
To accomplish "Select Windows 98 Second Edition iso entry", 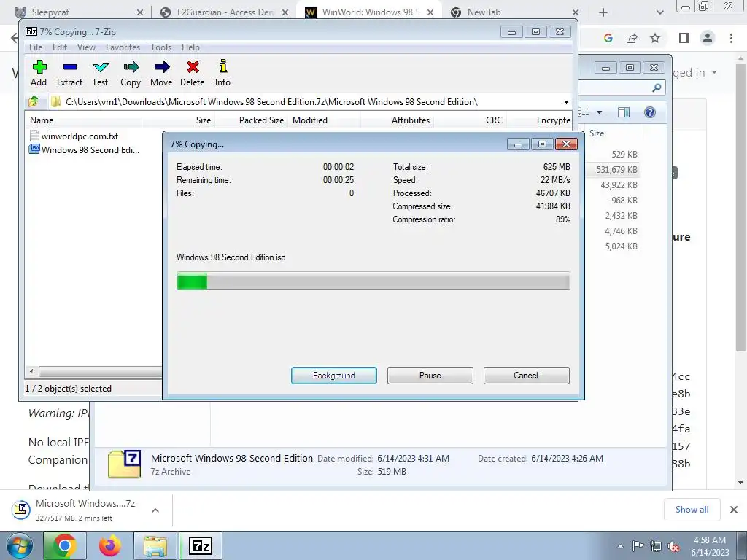I will pos(85,150).
